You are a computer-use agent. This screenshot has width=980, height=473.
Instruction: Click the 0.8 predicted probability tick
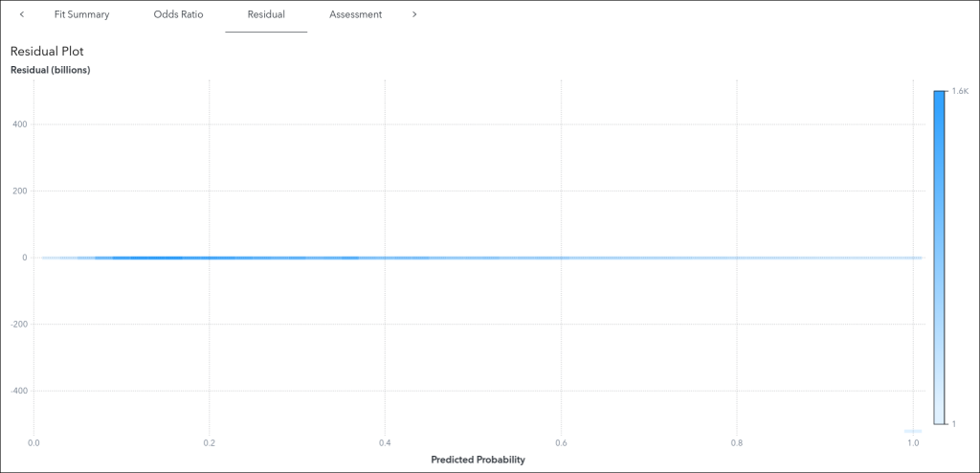pos(737,443)
